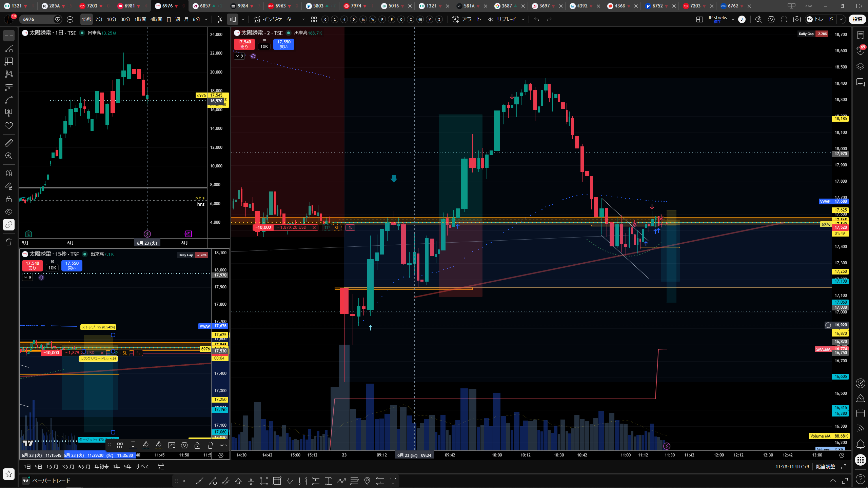This screenshot has width=868, height=488.
Task: Click the trash can remove drawings icon
Action: [9, 242]
